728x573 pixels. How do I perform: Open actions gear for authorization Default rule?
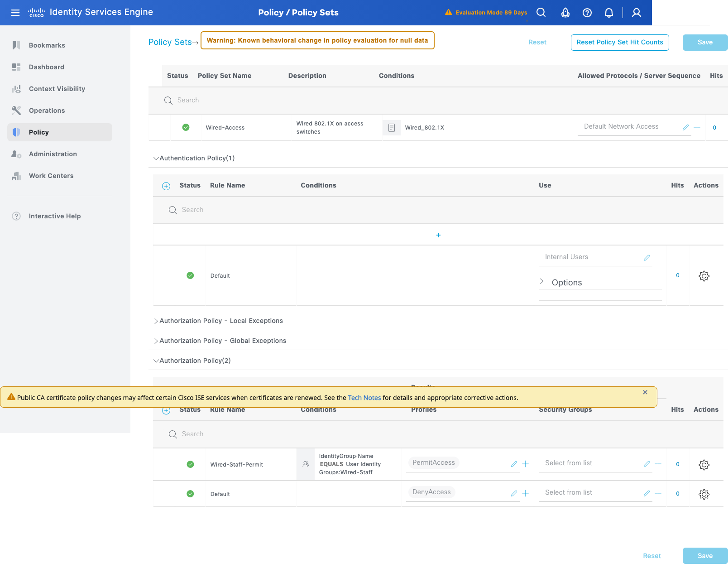(x=704, y=494)
